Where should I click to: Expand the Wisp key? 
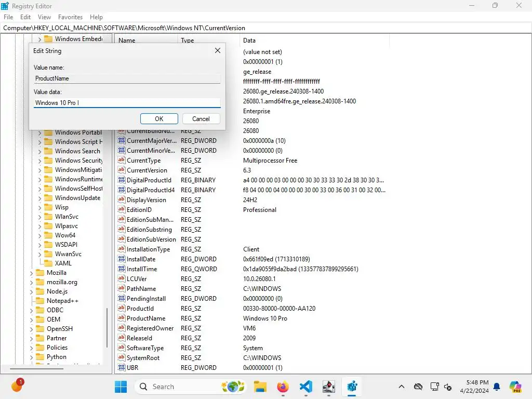point(39,207)
